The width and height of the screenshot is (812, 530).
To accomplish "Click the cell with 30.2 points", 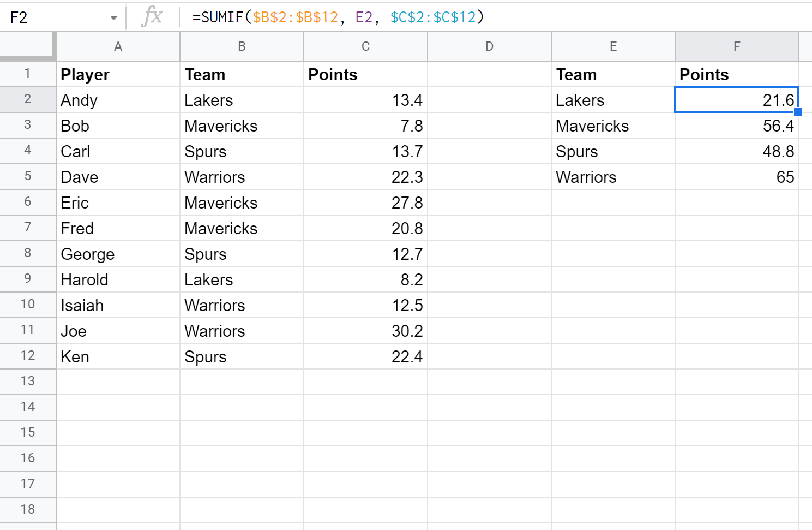I will (365, 331).
